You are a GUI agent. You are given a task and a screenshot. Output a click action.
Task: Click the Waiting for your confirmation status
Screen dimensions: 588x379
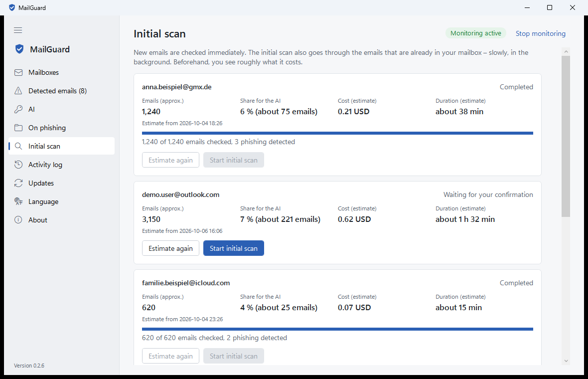pyautogui.click(x=488, y=195)
